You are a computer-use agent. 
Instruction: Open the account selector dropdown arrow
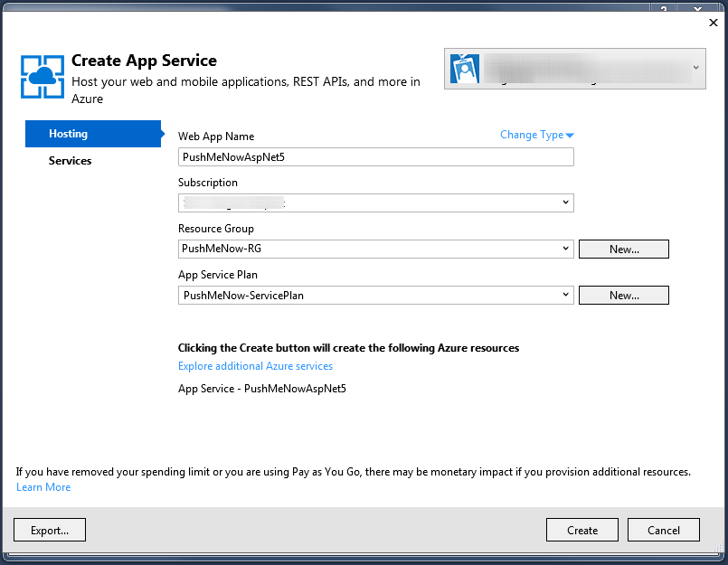pyautogui.click(x=696, y=68)
